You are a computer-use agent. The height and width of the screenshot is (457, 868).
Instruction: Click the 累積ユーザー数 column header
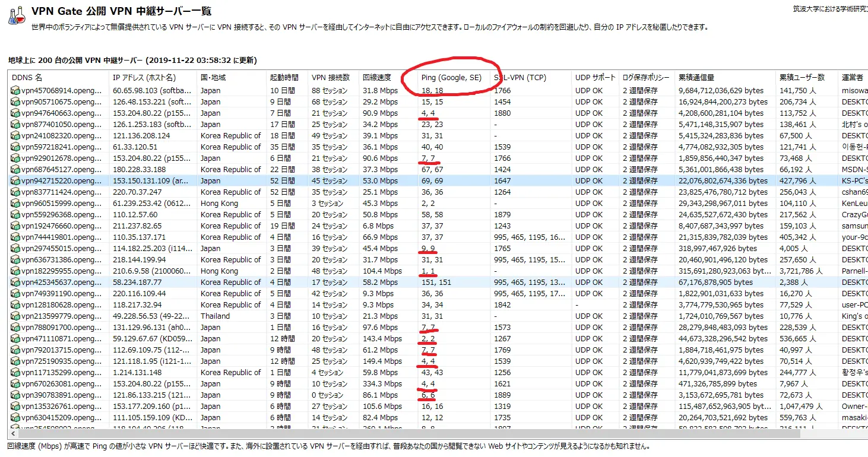pos(802,78)
